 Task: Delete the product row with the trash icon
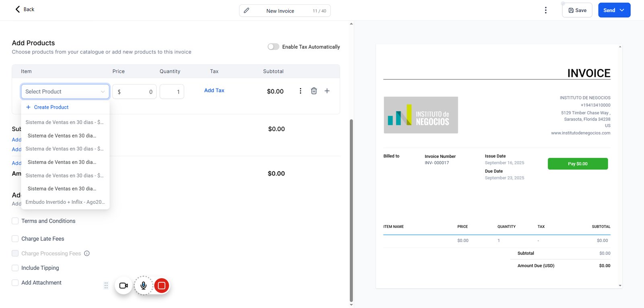[314, 91]
